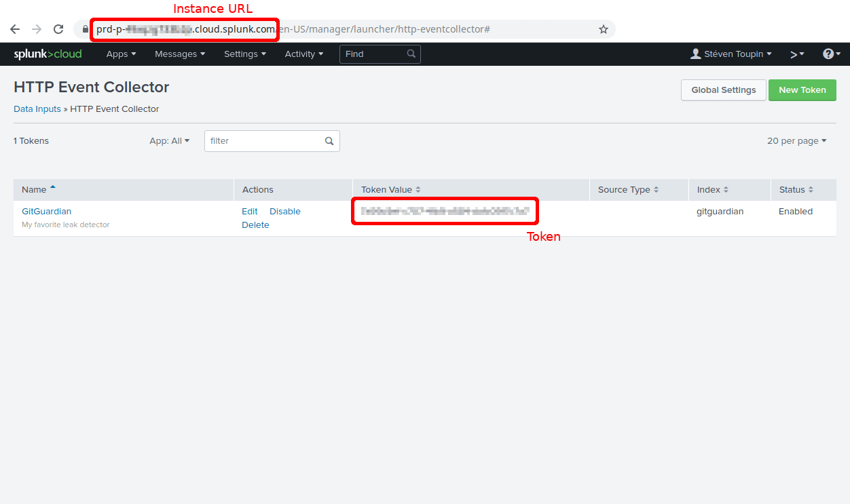
Task: Click the Enabled status cell
Action: coord(796,212)
